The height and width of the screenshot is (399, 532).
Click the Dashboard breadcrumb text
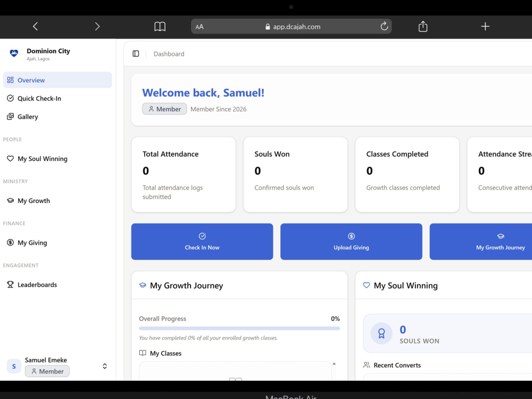coord(169,54)
